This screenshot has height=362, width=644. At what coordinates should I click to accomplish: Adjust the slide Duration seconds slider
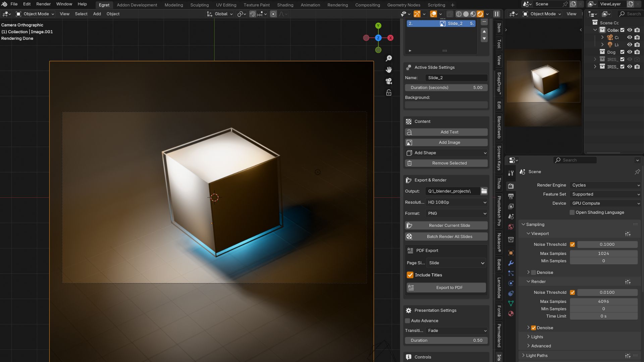pos(446,87)
